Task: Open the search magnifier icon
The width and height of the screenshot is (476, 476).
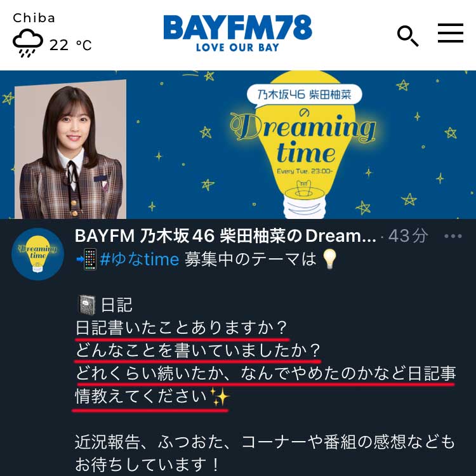Action: coord(408,36)
